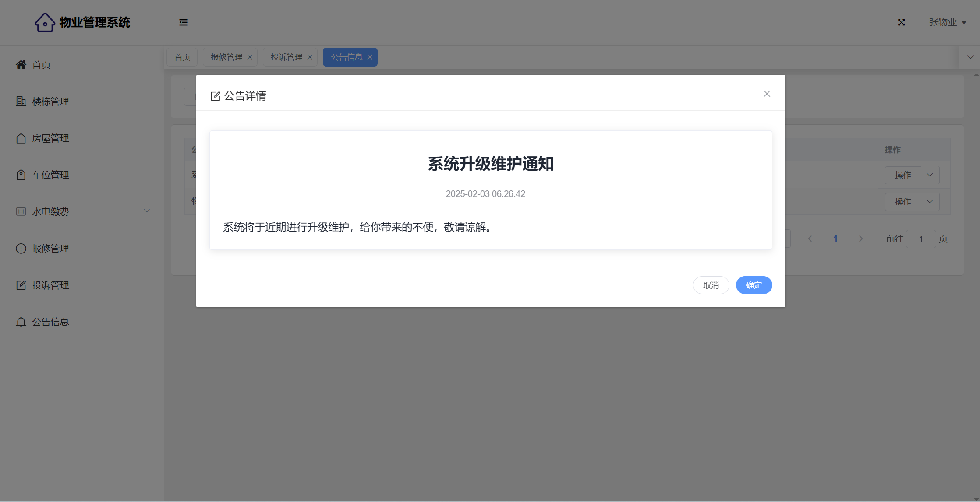980x502 pixels.
Task: Open 投诉管理 from the sidebar
Action: tap(50, 285)
